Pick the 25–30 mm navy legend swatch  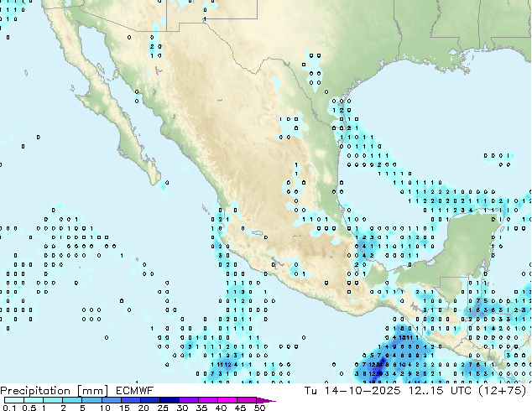(169, 400)
